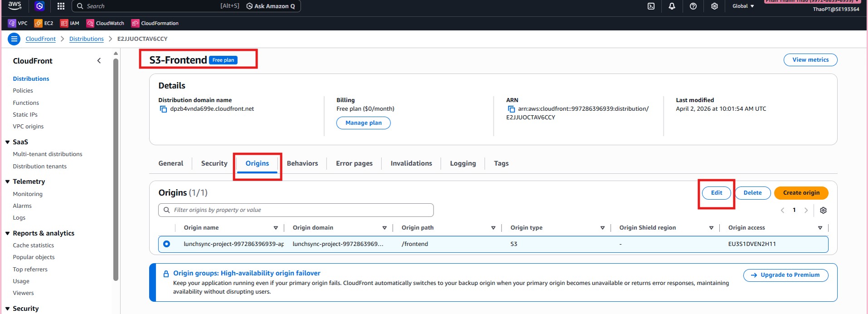Screen dimensions: 868x314
Task: Open Policies in the sidebar
Action: pyautogui.click(x=23, y=91)
